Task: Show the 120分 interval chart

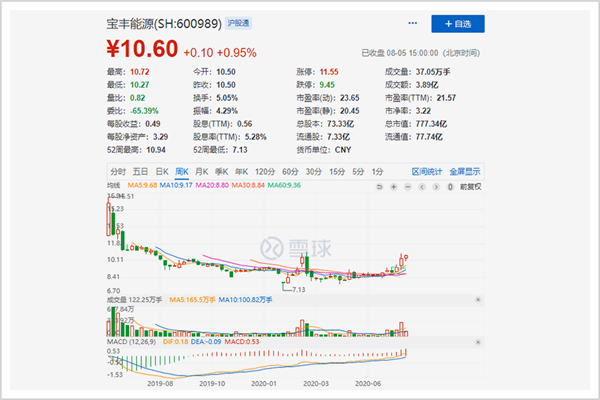Action: point(265,171)
